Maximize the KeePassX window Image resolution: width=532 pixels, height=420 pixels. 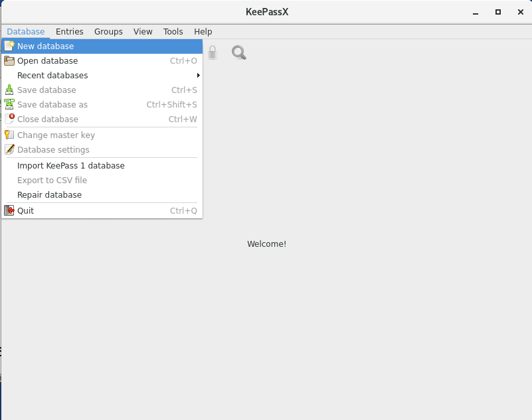[x=498, y=12]
